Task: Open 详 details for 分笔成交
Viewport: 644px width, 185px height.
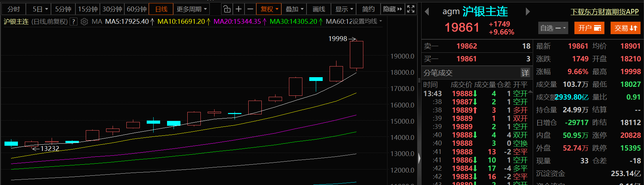Action: (x=525, y=73)
